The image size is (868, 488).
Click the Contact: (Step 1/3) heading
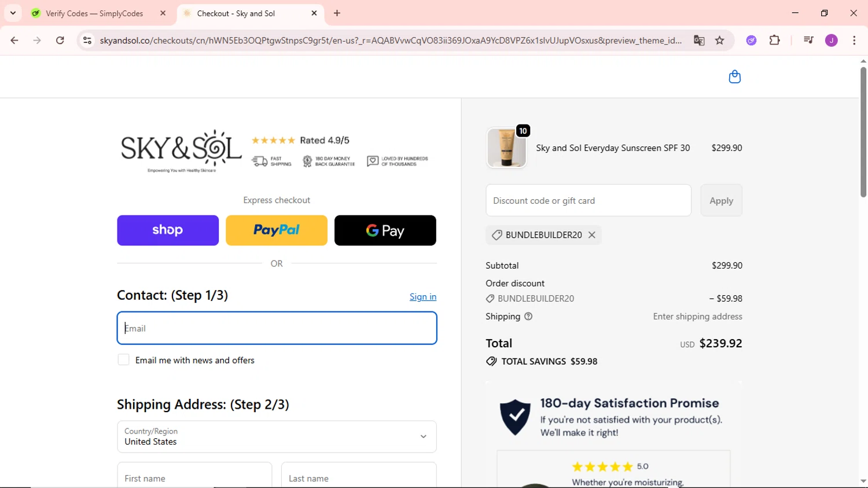coord(172,295)
